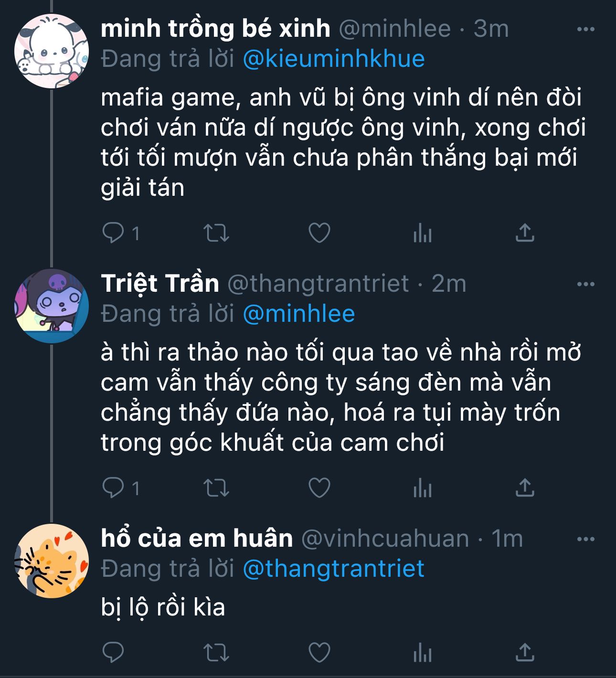Image resolution: width=616 pixels, height=678 pixels.
Task: Open more options for Triệt Trần's tweet
Action: click(x=585, y=285)
